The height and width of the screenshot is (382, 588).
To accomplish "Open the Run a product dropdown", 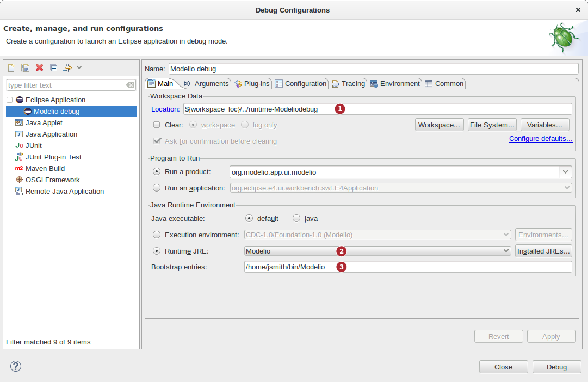I will pos(565,172).
